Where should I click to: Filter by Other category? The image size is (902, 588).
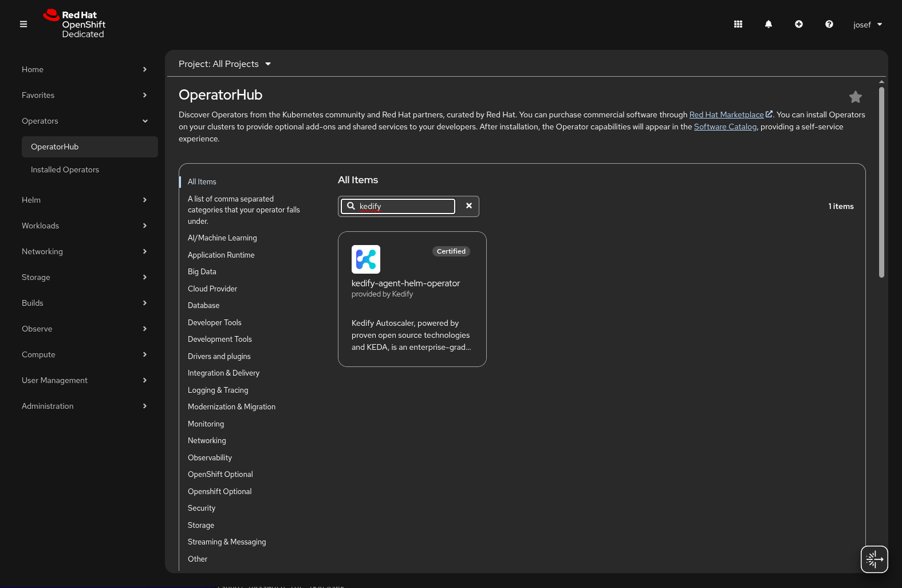(198, 559)
